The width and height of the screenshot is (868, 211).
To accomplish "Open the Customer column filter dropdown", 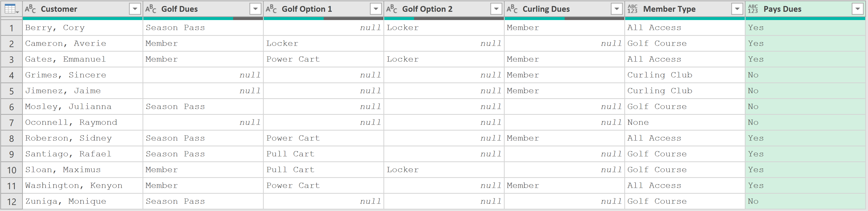I will coord(135,9).
